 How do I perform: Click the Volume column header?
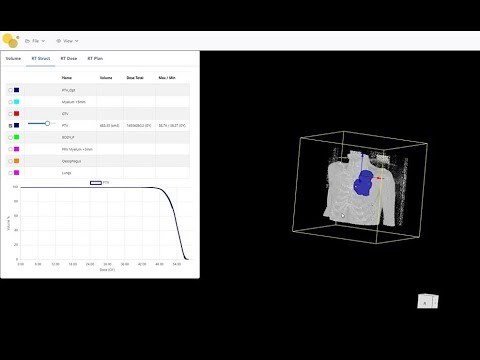click(x=106, y=78)
